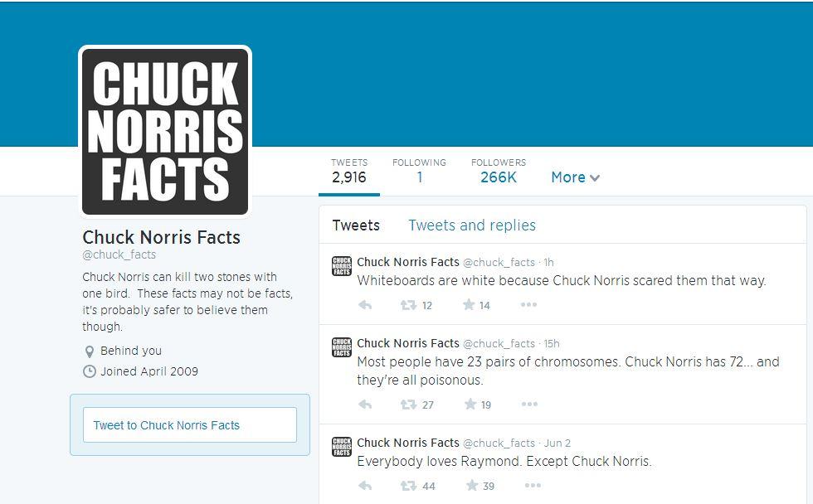Click the Behind you location text
The width and height of the screenshot is (813, 504).
pyautogui.click(x=131, y=351)
